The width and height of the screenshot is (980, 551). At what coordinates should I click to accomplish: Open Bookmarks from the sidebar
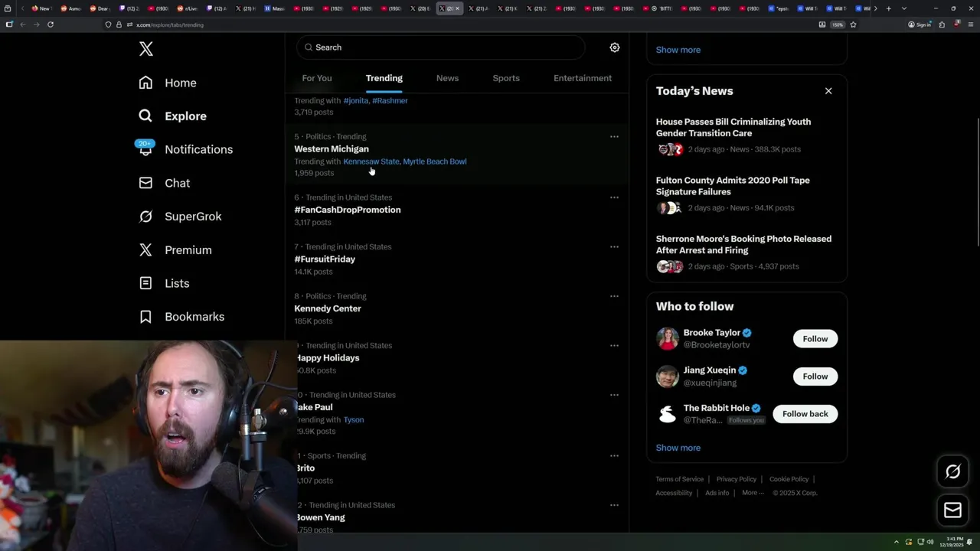point(181,317)
